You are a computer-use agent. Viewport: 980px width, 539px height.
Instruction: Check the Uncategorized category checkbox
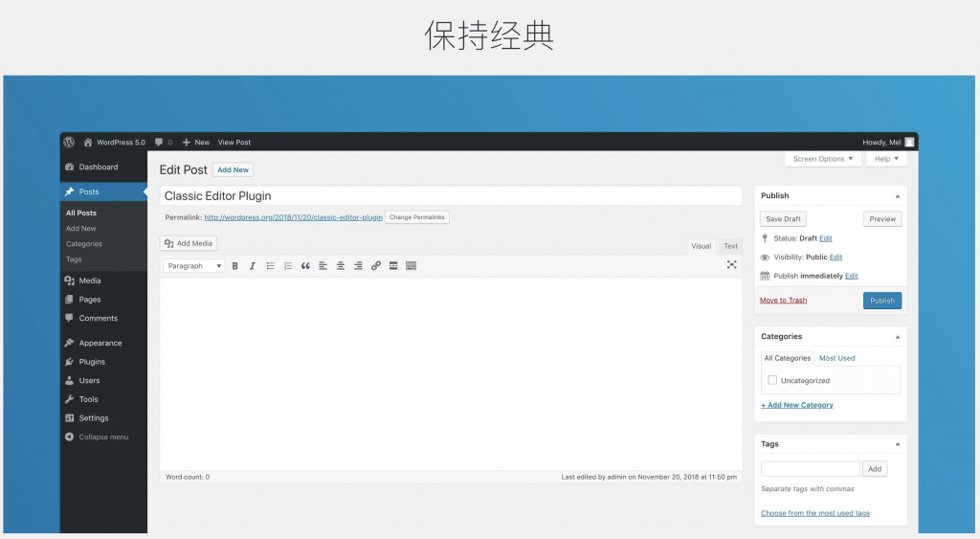[x=772, y=380]
